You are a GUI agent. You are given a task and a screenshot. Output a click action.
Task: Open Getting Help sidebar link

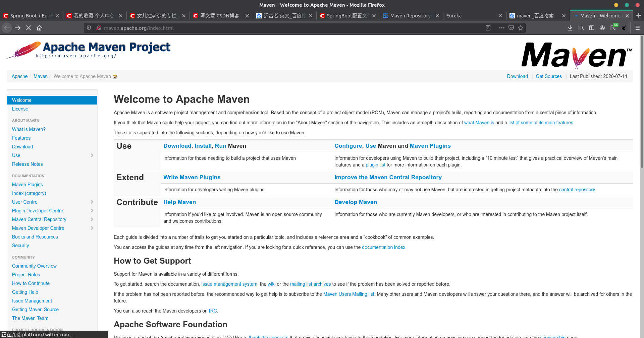point(25,292)
